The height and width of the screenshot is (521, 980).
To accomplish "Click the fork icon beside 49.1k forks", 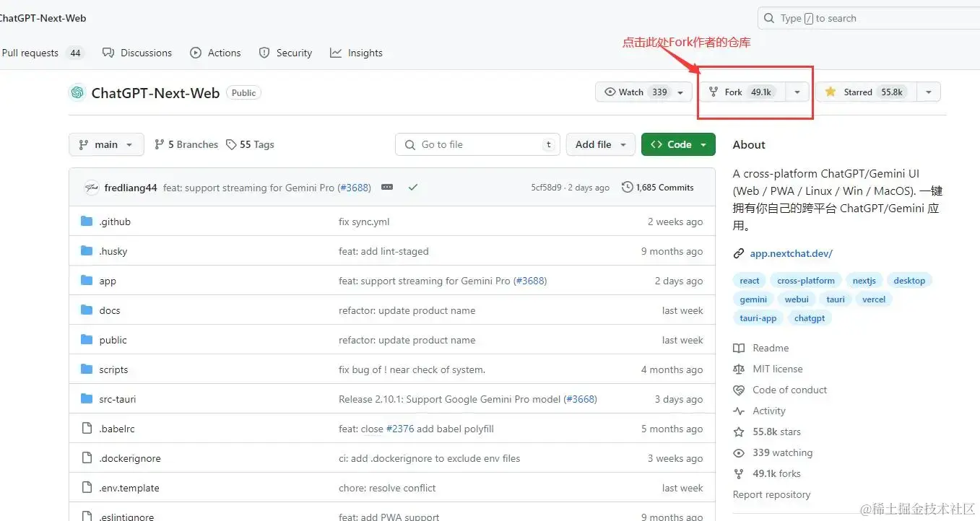I will pos(739,473).
